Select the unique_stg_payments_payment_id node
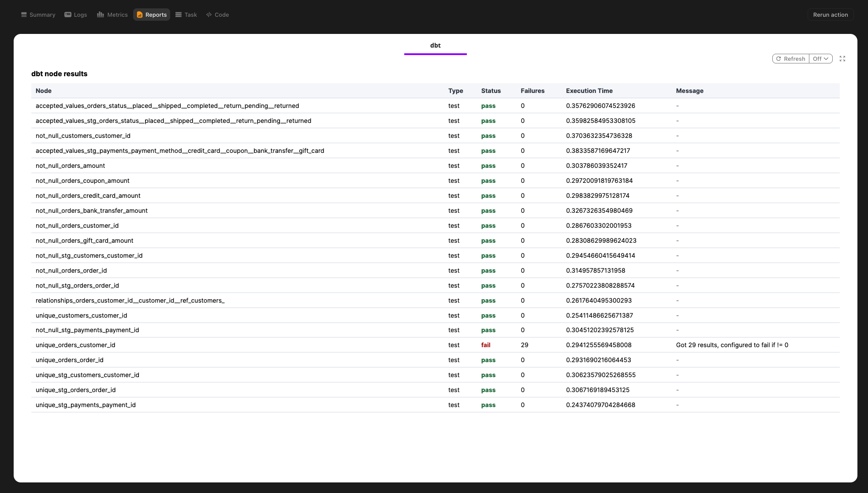Viewport: 868px width, 493px height. click(x=86, y=405)
